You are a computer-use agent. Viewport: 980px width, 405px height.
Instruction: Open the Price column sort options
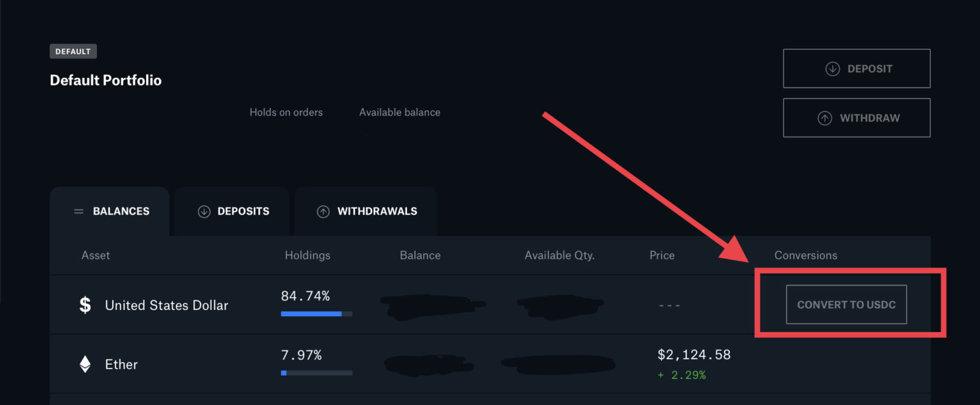coord(662,255)
